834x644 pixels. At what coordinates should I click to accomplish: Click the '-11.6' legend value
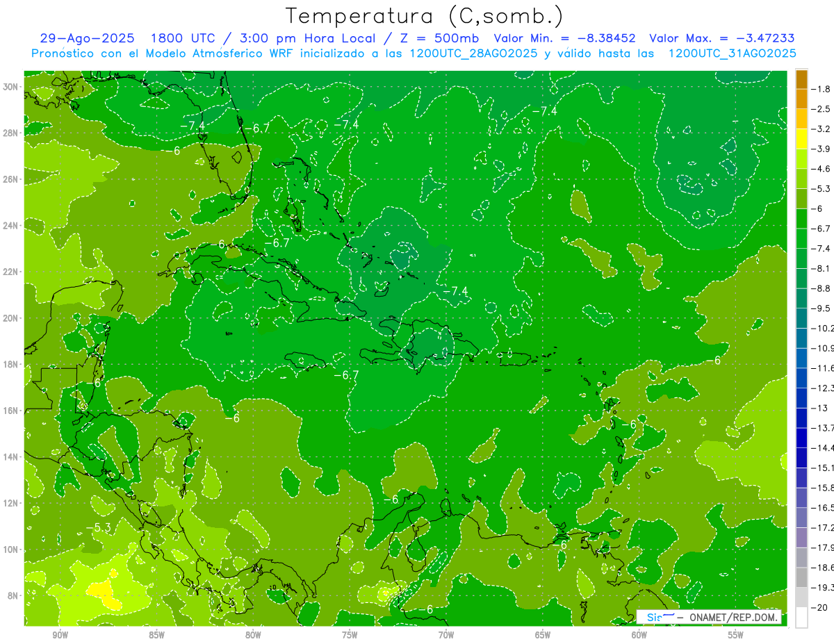pos(824,368)
